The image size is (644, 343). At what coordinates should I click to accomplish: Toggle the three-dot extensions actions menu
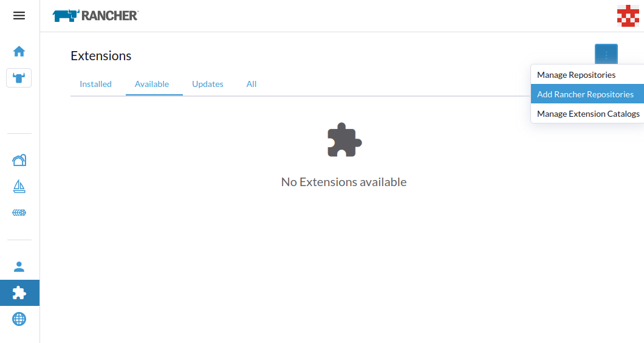coord(606,55)
